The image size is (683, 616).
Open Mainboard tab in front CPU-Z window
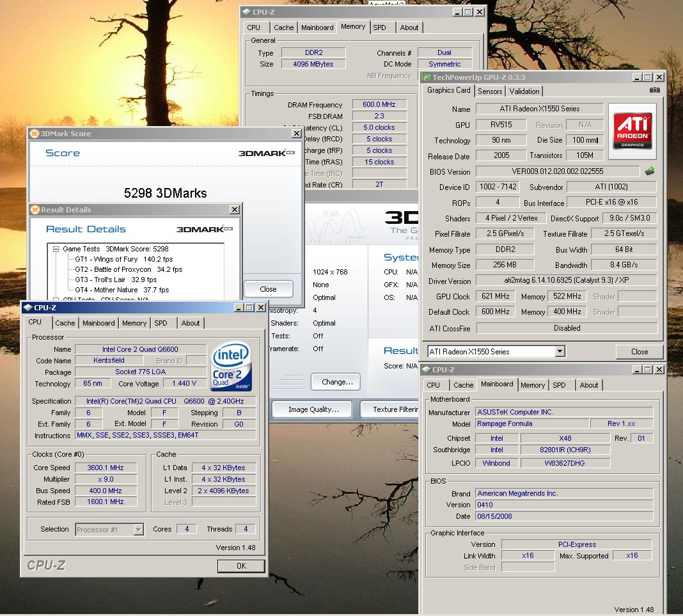coord(99,323)
